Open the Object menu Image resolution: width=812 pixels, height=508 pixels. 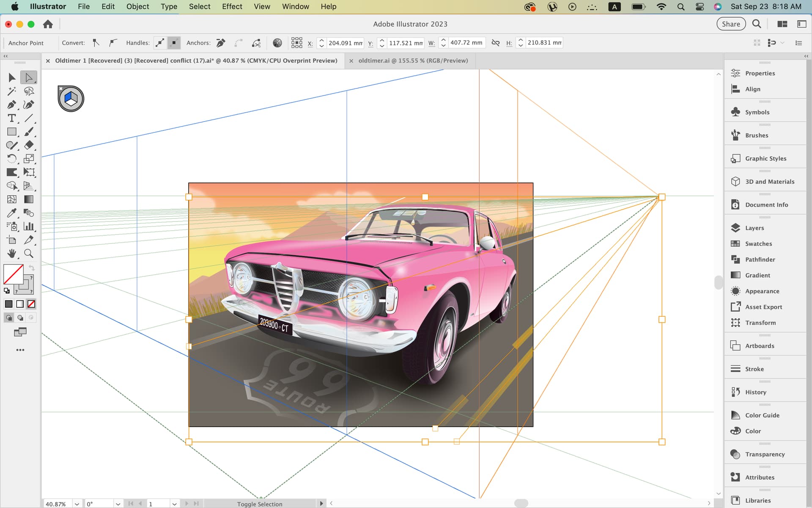[137, 6]
